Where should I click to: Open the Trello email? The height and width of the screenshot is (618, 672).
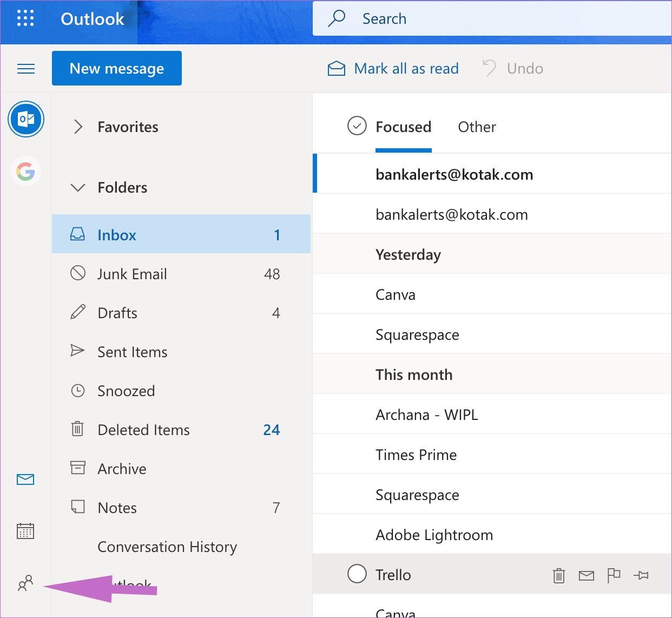[492, 574]
